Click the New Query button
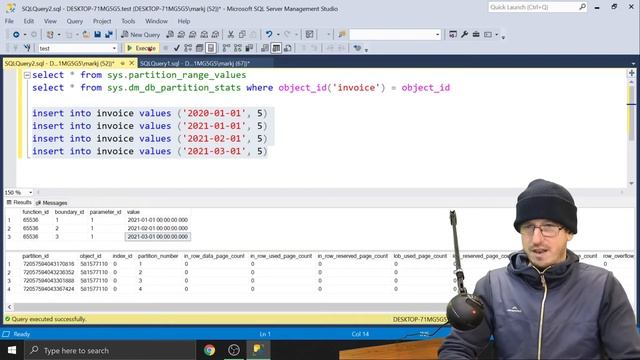 [x=141, y=35]
